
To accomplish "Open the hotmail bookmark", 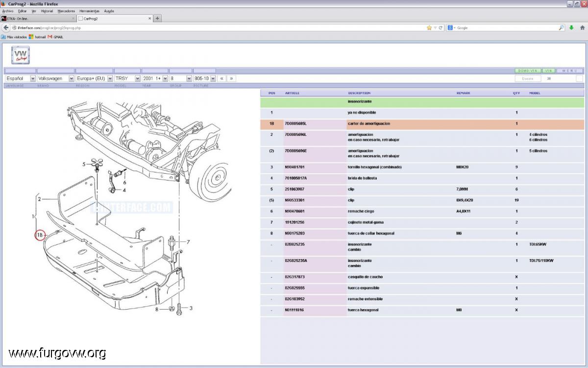I will [x=37, y=37].
